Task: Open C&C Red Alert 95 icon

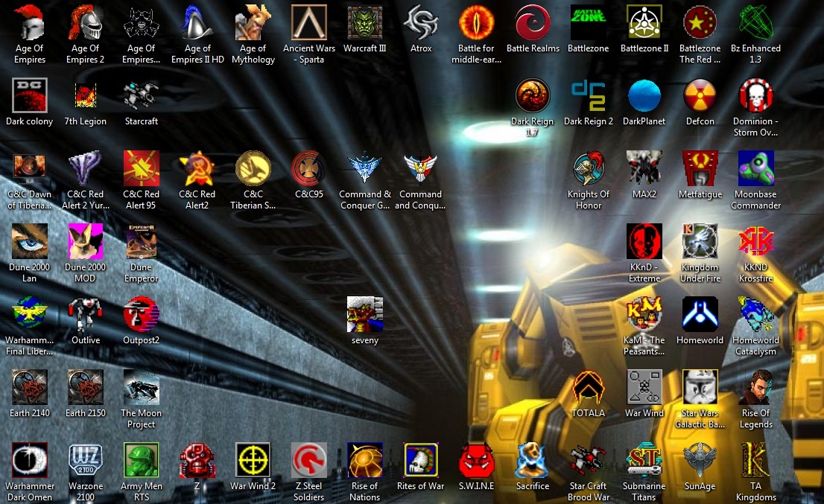Action: [141, 168]
